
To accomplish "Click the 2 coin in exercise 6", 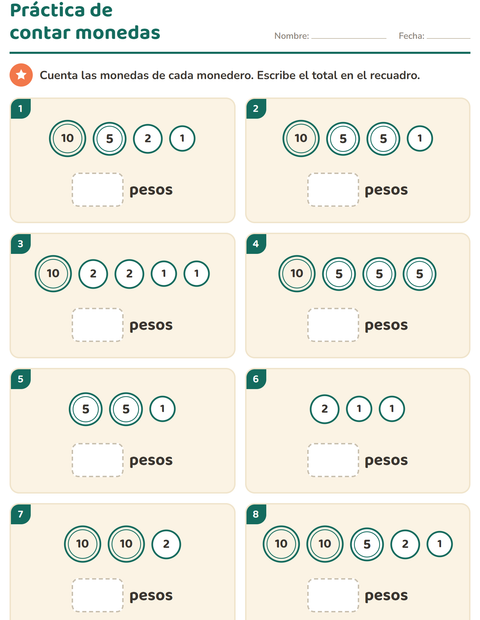I will pos(324,409).
